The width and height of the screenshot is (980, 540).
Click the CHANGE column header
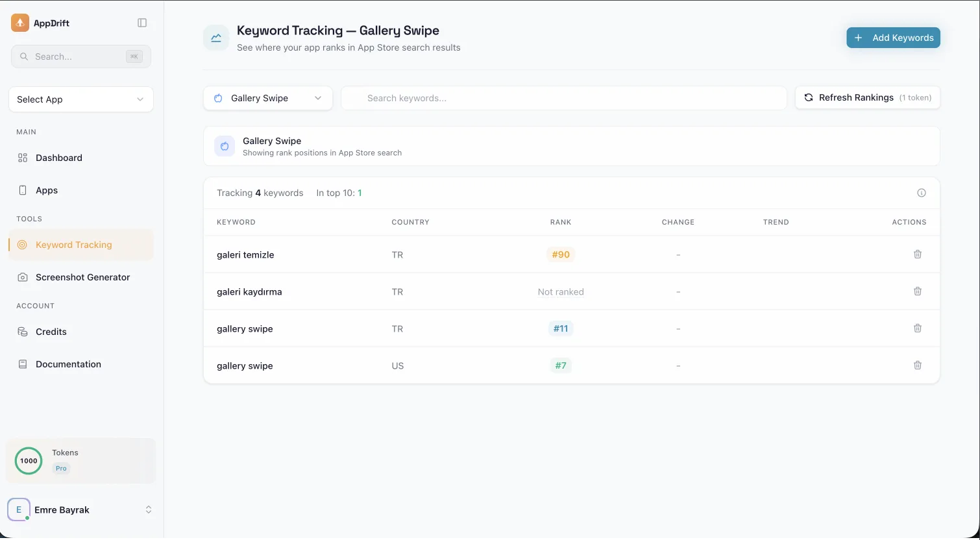point(678,222)
